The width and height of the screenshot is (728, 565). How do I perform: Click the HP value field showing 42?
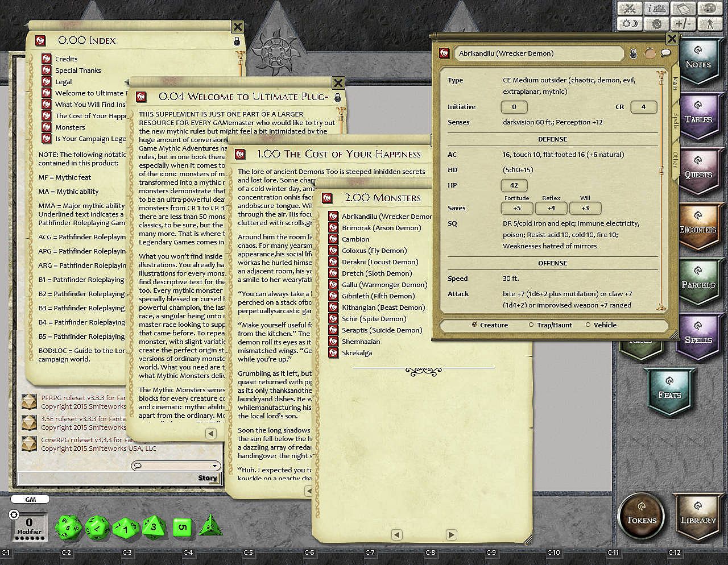click(x=514, y=185)
